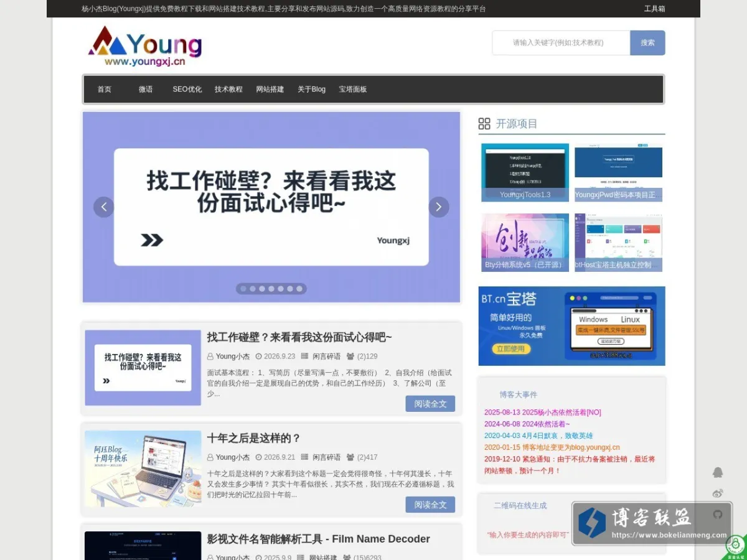Open the 找工作碰壁 post title link
This screenshot has width=747, height=560.
coord(299,337)
